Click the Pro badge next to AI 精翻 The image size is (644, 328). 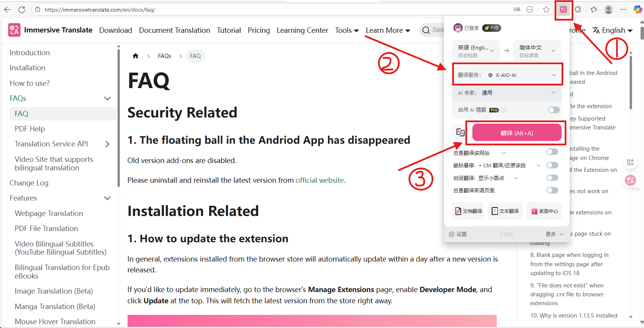tap(494, 110)
